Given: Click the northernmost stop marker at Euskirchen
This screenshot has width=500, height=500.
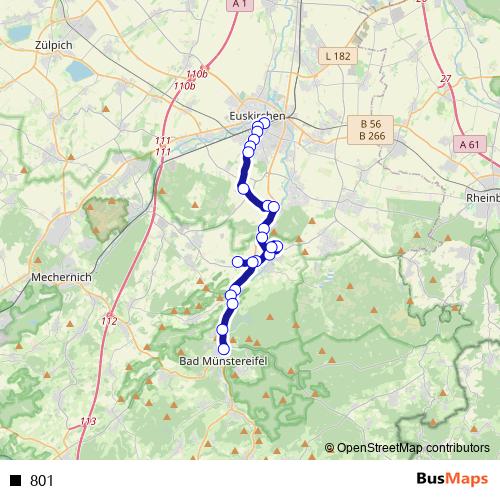Looking at the screenshot, I should point(264,123).
